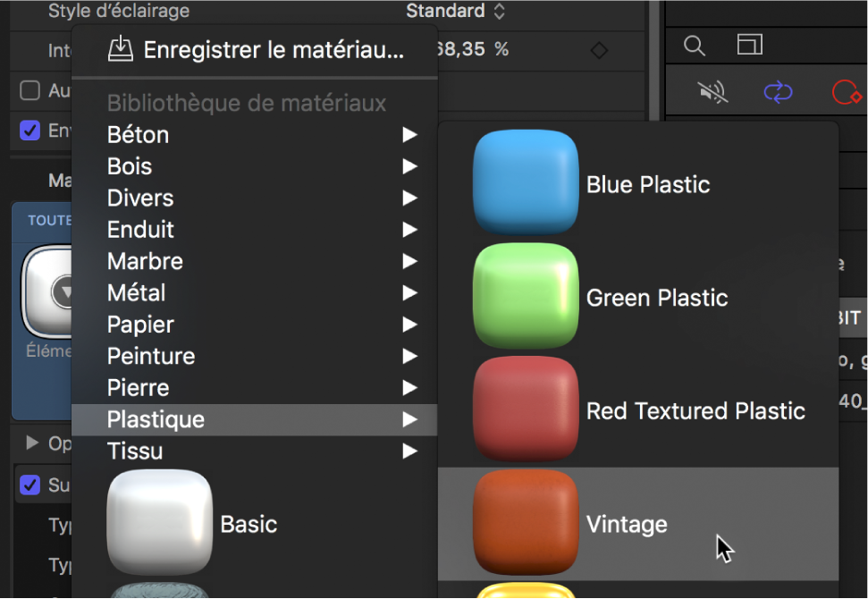Enable loop playback with the blue loop icon
Viewport: 868px width, 599px height.
click(778, 92)
